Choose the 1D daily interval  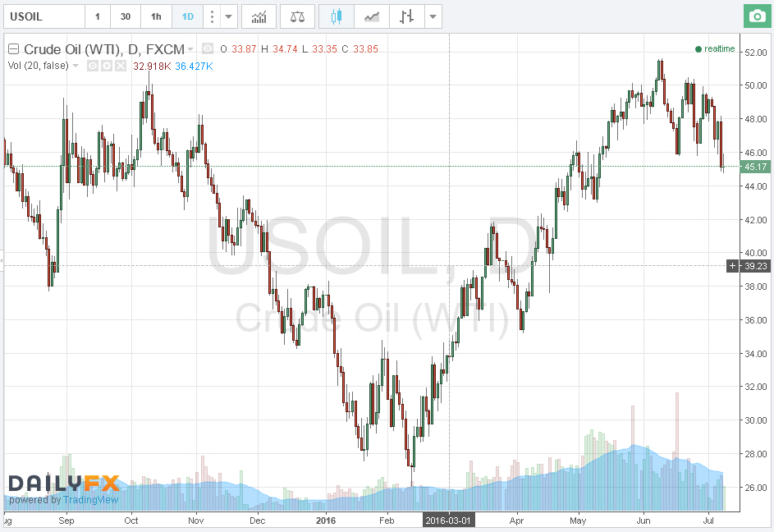188,16
